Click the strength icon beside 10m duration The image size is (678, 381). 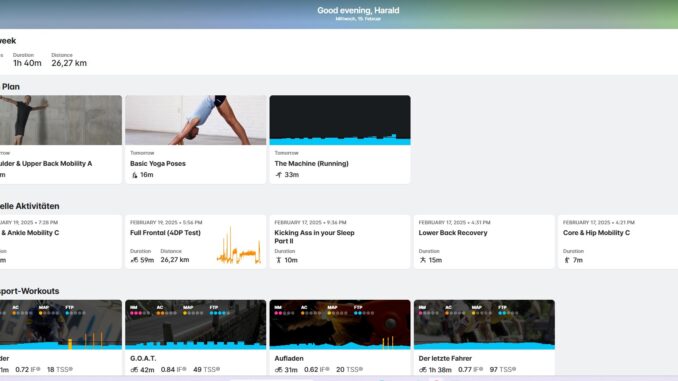click(278, 260)
